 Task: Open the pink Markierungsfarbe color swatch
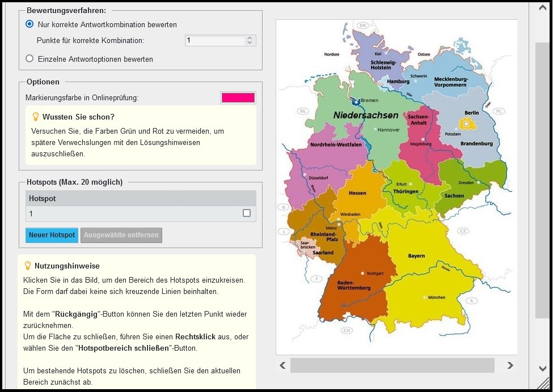238,97
